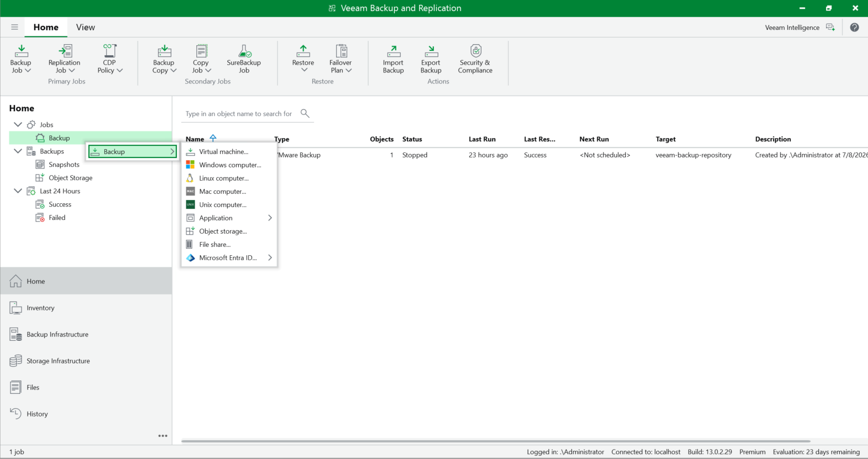Viewport: 868px width, 459px height.
Task: Open the Failover Plan ribbon button
Action: (341, 59)
